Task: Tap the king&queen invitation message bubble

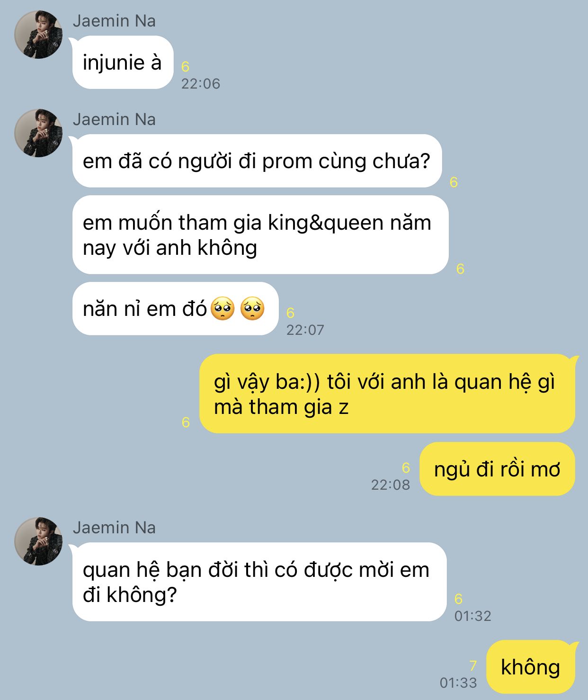Action: tap(260, 235)
